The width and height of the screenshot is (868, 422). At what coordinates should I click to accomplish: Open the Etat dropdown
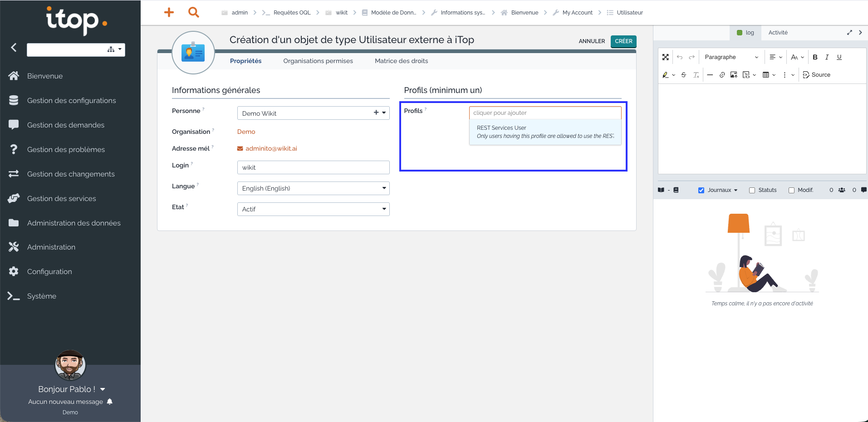tap(313, 209)
